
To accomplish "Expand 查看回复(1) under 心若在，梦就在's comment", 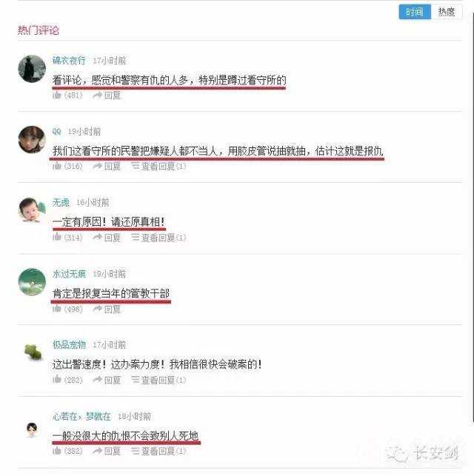I will (158, 451).
